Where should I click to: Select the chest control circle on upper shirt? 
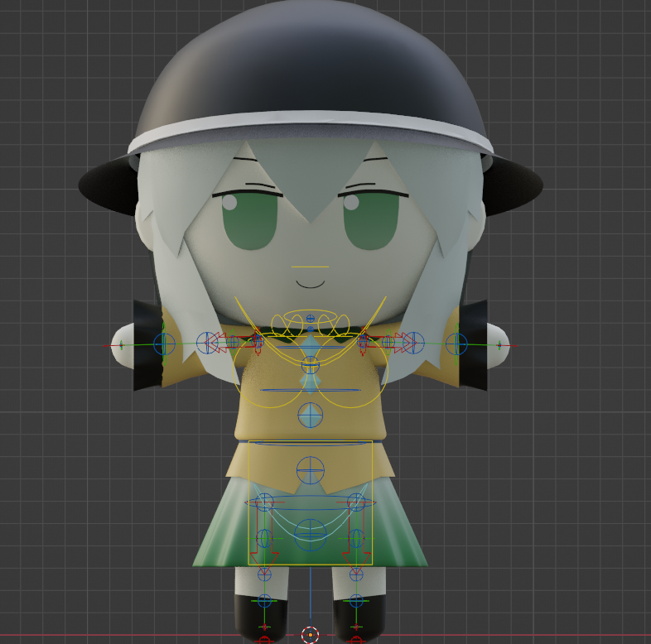(x=310, y=365)
